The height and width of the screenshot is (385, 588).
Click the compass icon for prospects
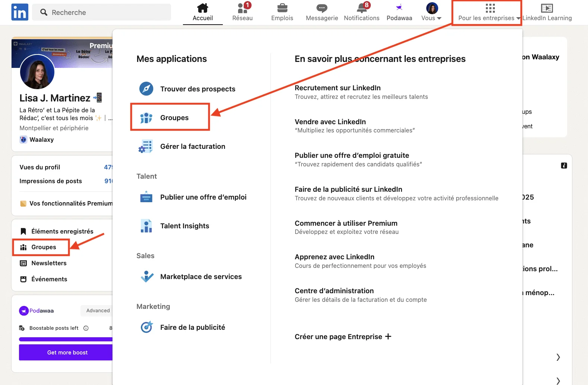pos(146,89)
